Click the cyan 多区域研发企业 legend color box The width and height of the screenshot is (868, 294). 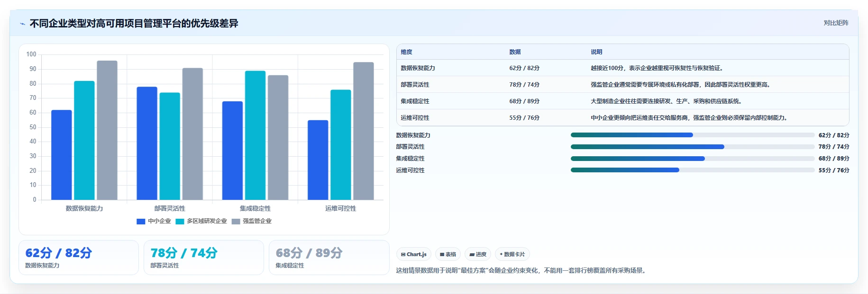pos(180,222)
